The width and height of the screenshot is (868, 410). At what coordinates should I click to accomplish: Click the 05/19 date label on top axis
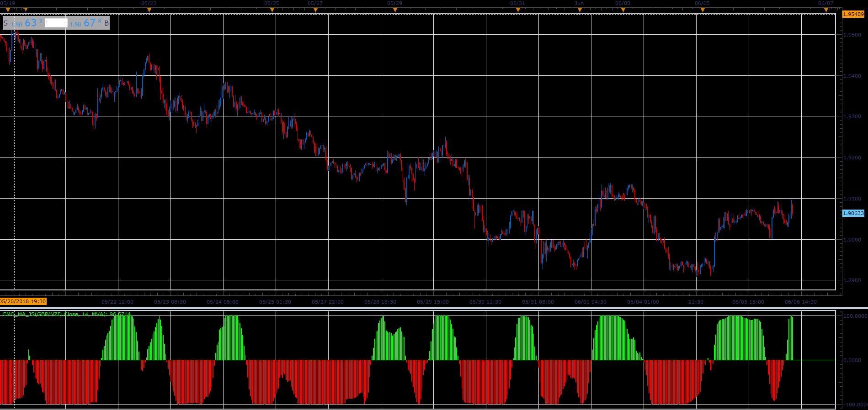click(8, 3)
